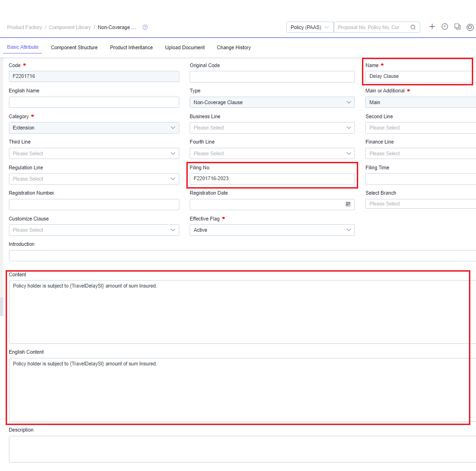This screenshot has width=476, height=471.
Task: Open the Type Non-Coverage Clause dropdown
Action: click(x=272, y=103)
